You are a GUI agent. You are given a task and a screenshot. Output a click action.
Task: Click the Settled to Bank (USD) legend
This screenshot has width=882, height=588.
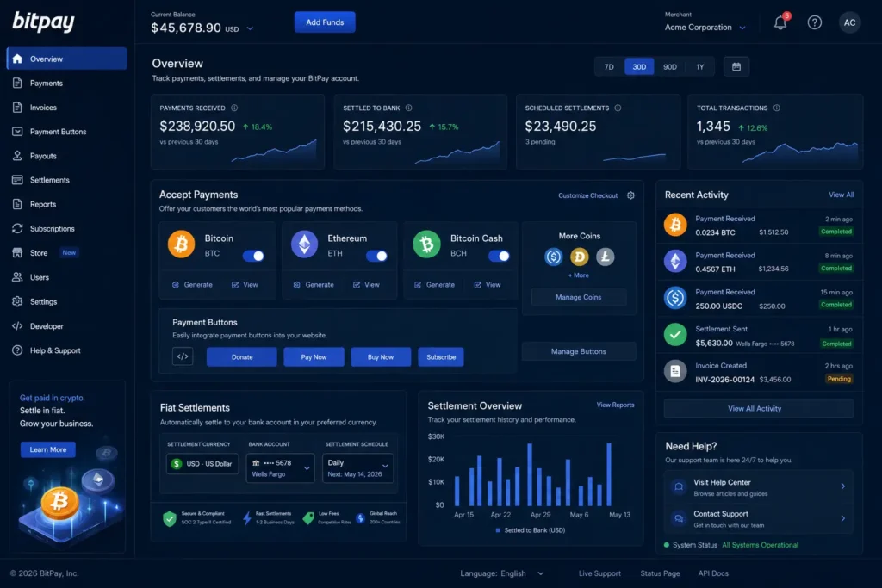(530, 530)
